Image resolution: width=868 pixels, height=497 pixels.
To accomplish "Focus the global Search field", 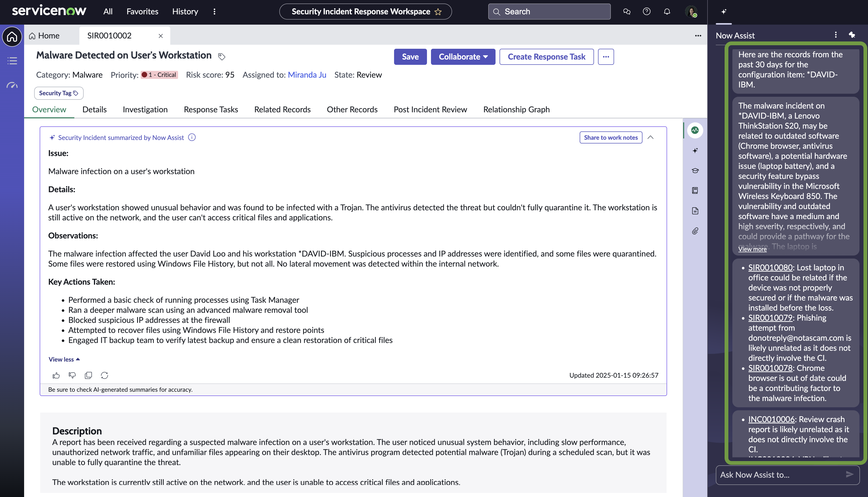I will point(549,12).
